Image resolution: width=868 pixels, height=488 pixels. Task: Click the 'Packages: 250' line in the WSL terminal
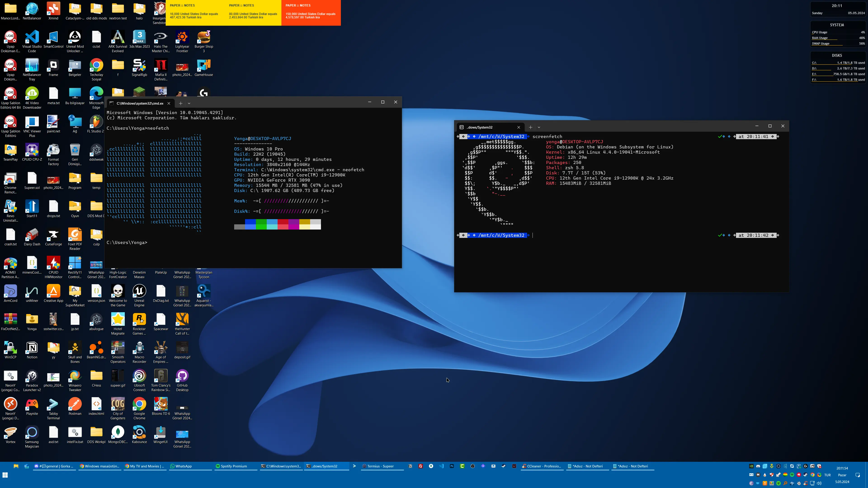[x=563, y=163]
